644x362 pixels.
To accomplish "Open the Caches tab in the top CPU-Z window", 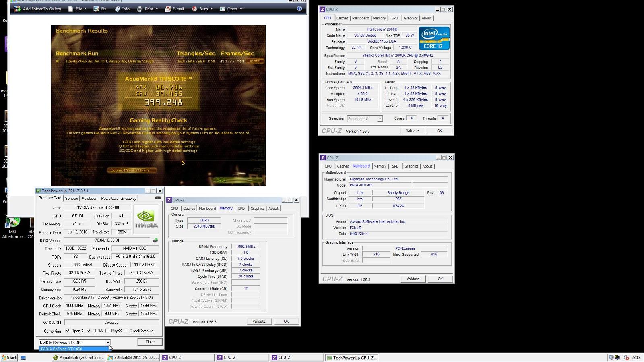I will click(x=342, y=18).
